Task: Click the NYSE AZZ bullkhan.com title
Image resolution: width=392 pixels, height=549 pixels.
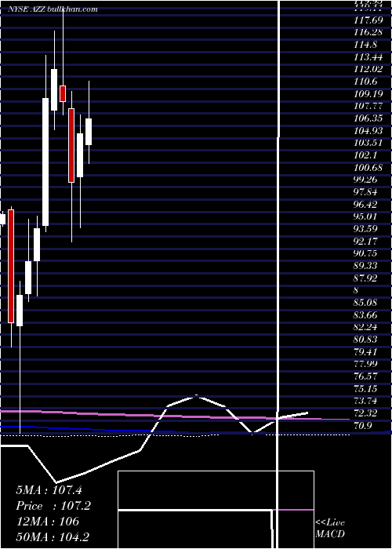Action: click(x=53, y=9)
